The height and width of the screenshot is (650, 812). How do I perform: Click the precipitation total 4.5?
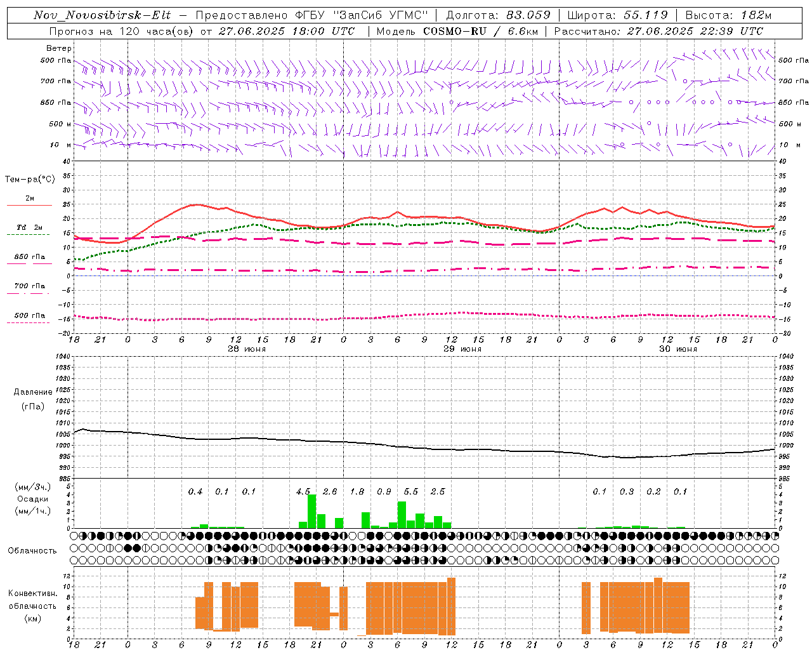(x=303, y=492)
